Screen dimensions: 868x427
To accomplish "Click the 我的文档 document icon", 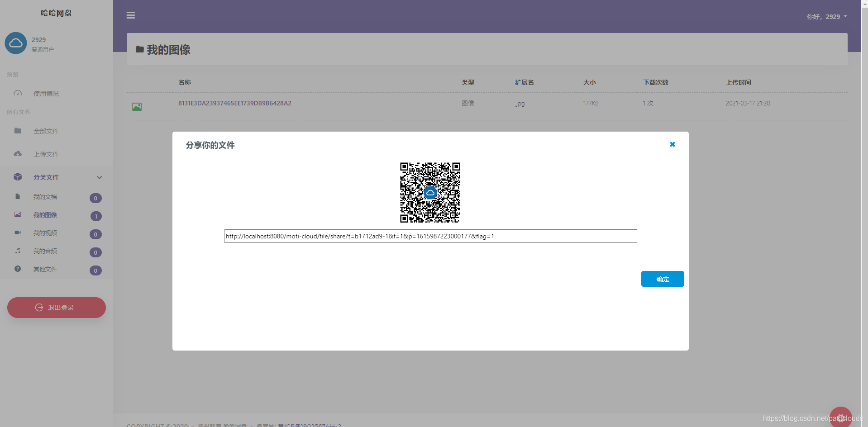I will pos(18,196).
